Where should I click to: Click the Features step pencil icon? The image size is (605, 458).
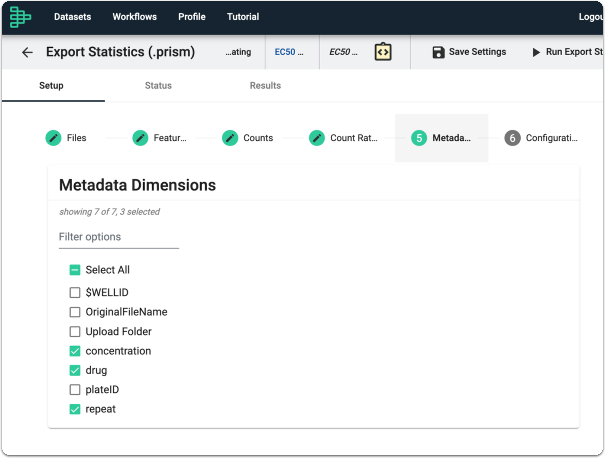click(x=140, y=138)
